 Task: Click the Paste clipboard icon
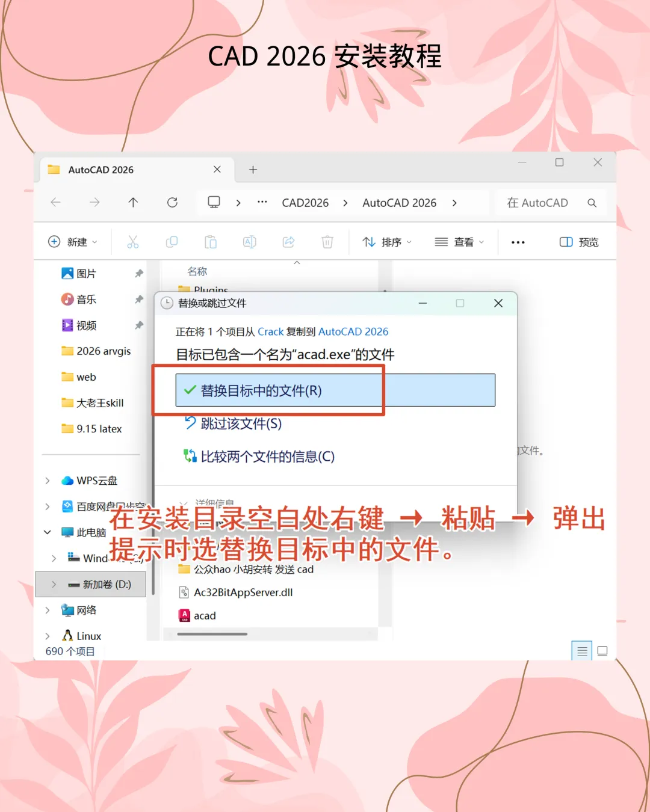pos(211,242)
